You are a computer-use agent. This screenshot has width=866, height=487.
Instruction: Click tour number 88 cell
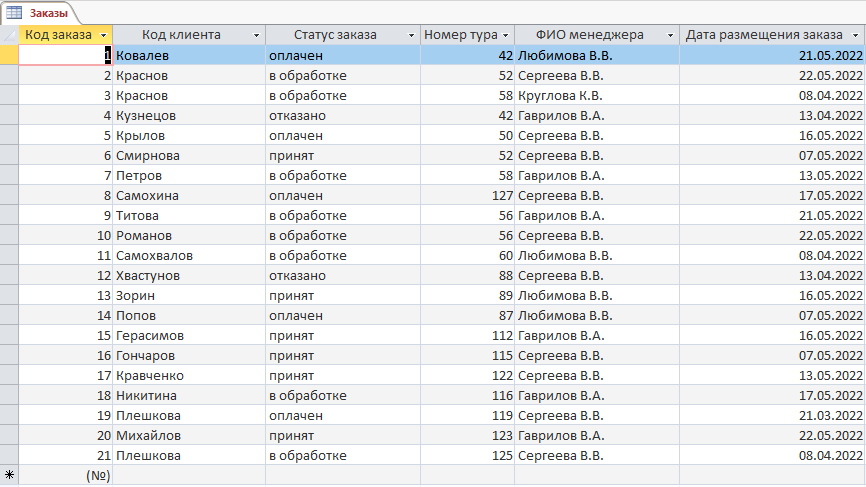click(x=467, y=276)
